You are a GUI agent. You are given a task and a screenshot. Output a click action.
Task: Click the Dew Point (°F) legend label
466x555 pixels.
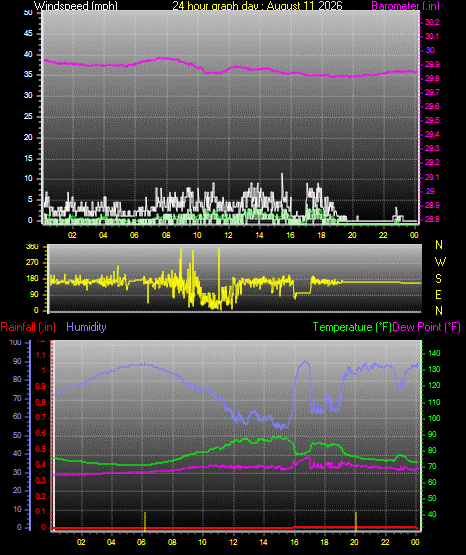click(426, 327)
